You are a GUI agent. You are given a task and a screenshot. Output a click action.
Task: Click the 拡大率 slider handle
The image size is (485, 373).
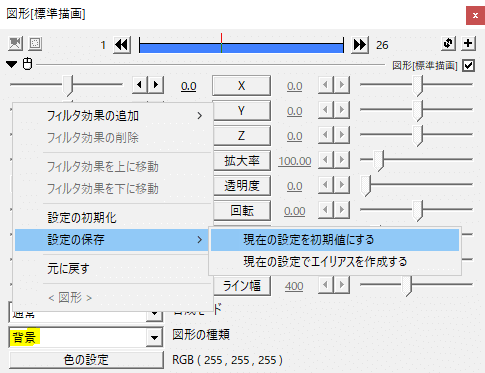pos(379,161)
